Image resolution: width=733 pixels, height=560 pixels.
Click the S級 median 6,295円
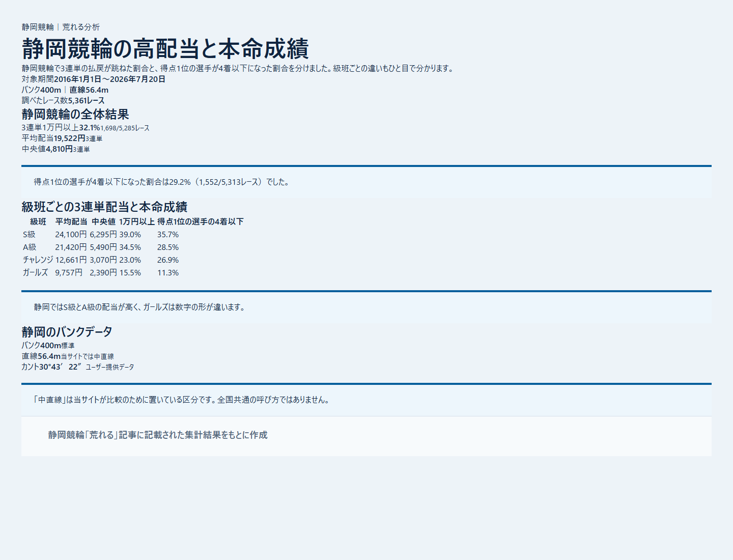103,235
